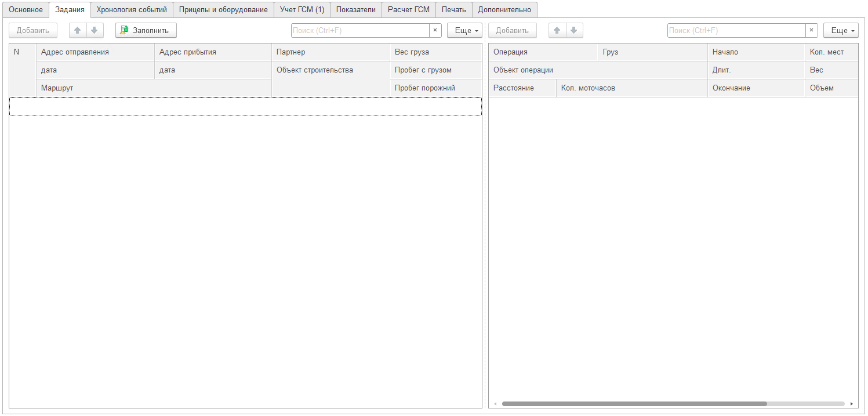This screenshot has width=868, height=416.
Task: Select the Расчет ГСМ tab
Action: point(408,9)
